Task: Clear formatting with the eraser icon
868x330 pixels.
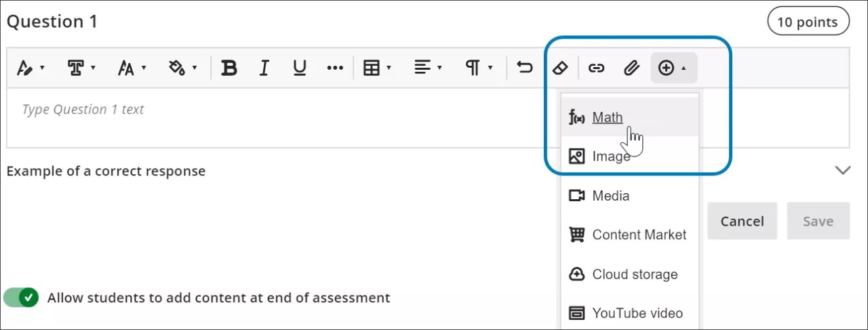Action: (x=559, y=68)
